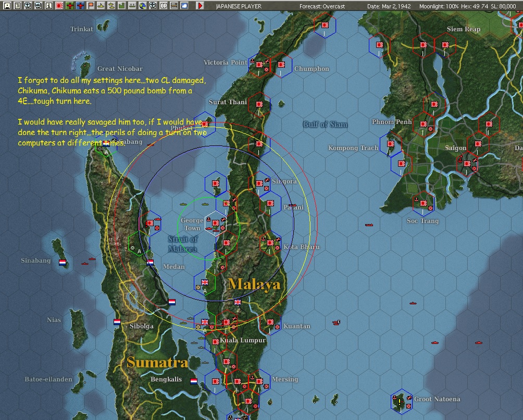
Task: Select the Dutch flag near Sibolga
Action: (117, 322)
